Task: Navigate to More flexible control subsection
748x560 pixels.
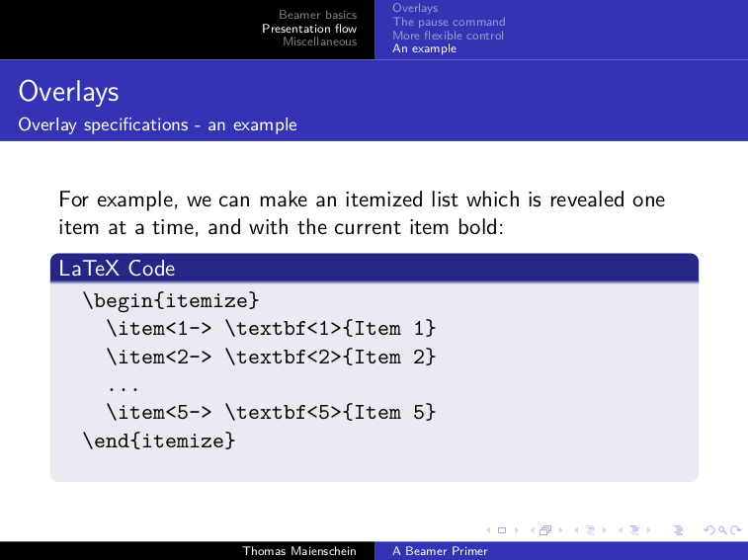Action: click(x=448, y=36)
